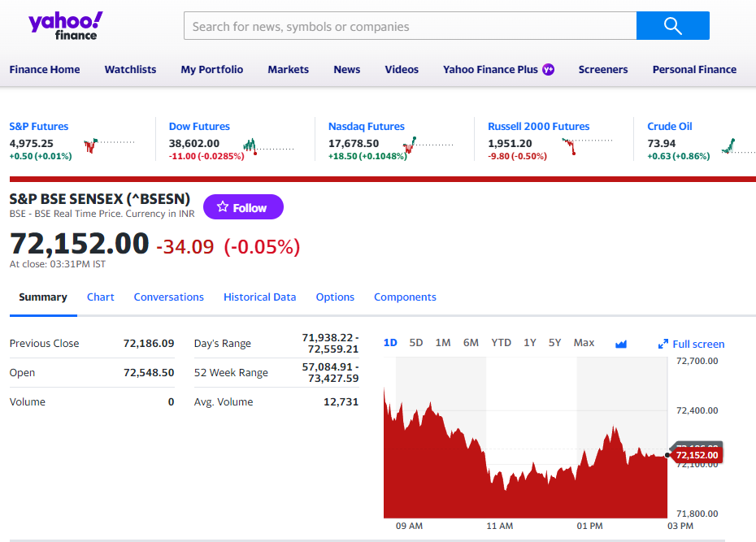Click the (-0.05%) percent change figure
Viewport: 756px width, 542px height.
[x=262, y=247]
